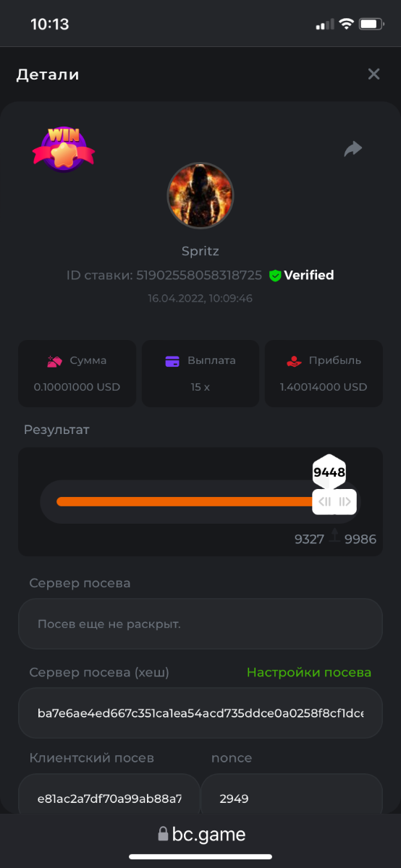This screenshot has height=868, width=401.
Task: Tap the Выплата card icon
Action: pyautogui.click(x=172, y=361)
